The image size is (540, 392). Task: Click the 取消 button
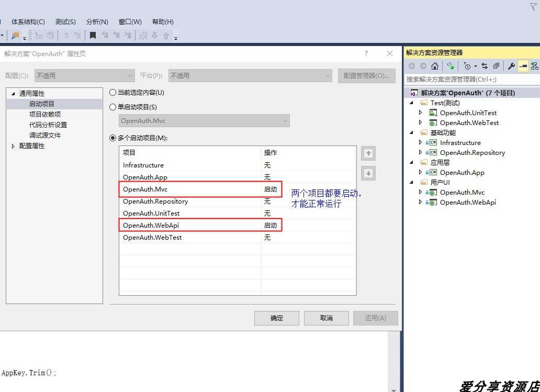pos(326,318)
